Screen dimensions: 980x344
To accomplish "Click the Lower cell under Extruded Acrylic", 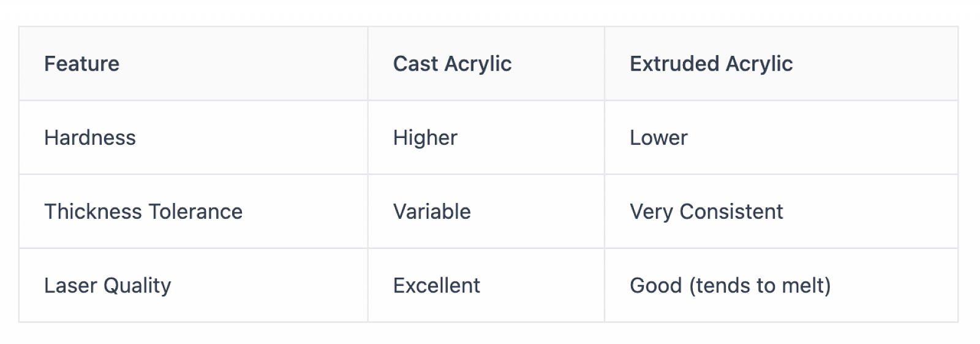I will coord(781,137).
